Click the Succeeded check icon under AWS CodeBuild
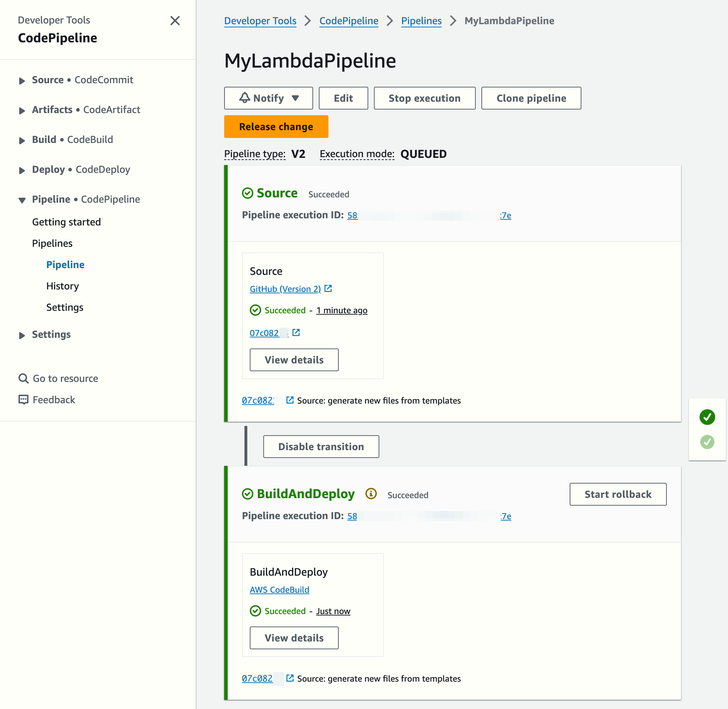Screen dimensions: 728x709 tap(255, 611)
